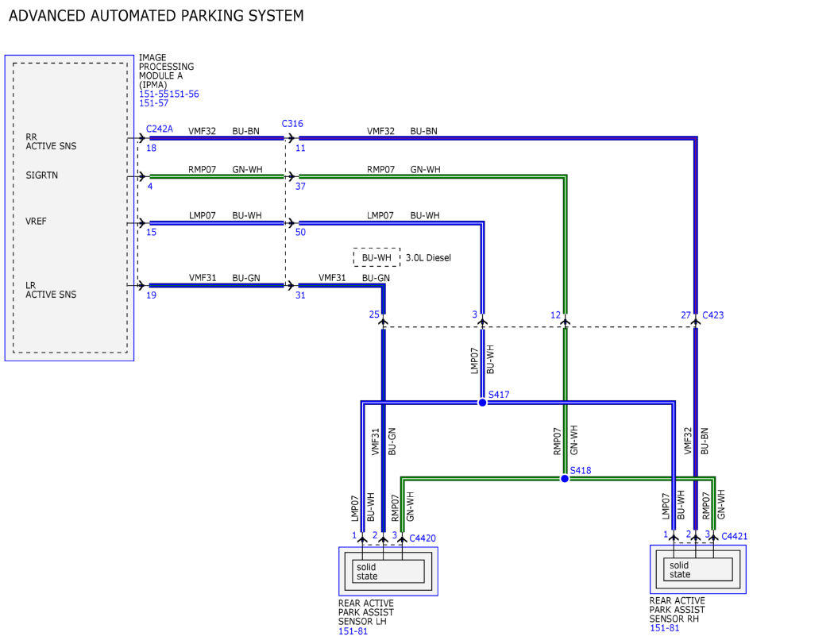This screenshot has height=644, width=834.
Task: Select pin 1 of connector C4421
Action: pos(666,534)
